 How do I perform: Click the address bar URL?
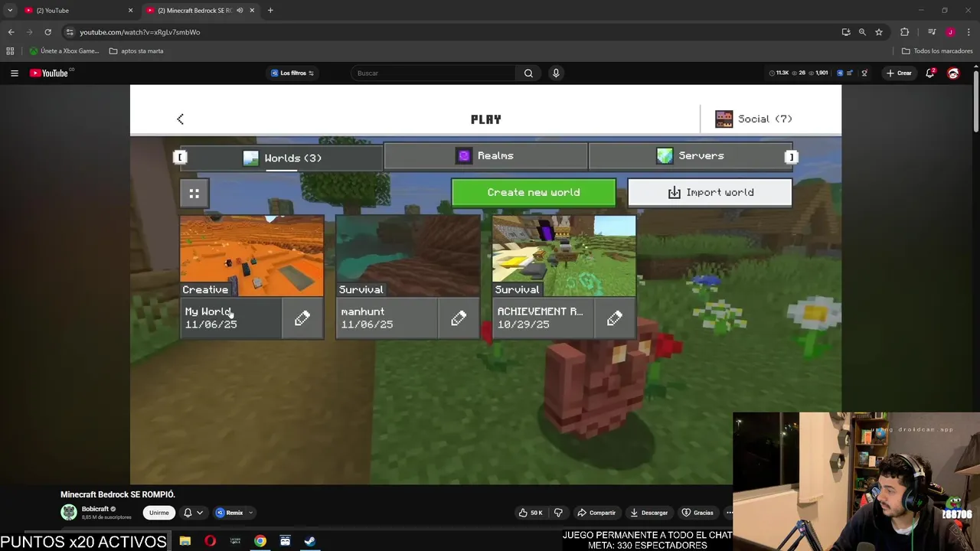140,32
